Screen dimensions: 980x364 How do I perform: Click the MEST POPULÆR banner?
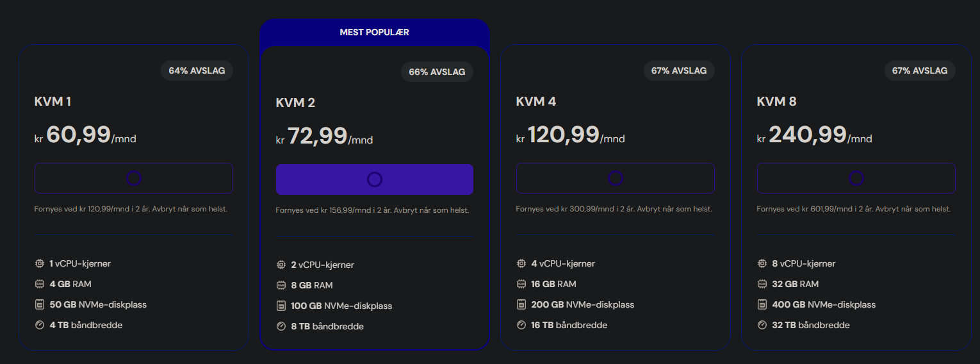pos(374,32)
